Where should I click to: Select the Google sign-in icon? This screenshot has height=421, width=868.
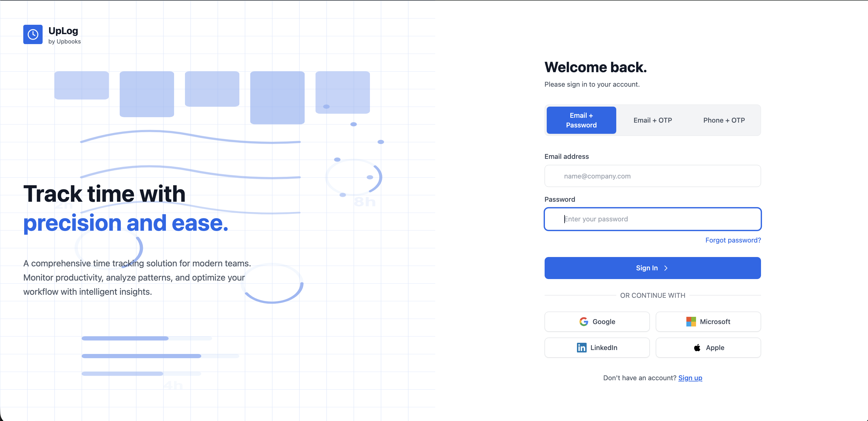pyautogui.click(x=583, y=321)
